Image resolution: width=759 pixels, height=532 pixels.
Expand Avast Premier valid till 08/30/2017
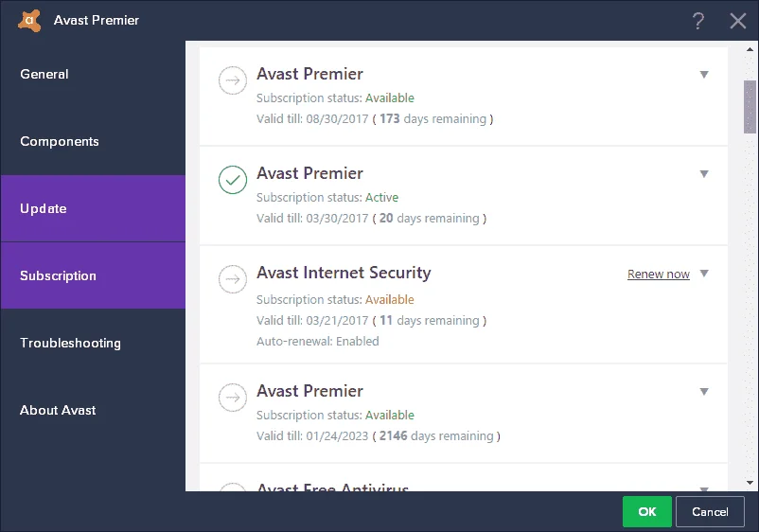(704, 75)
